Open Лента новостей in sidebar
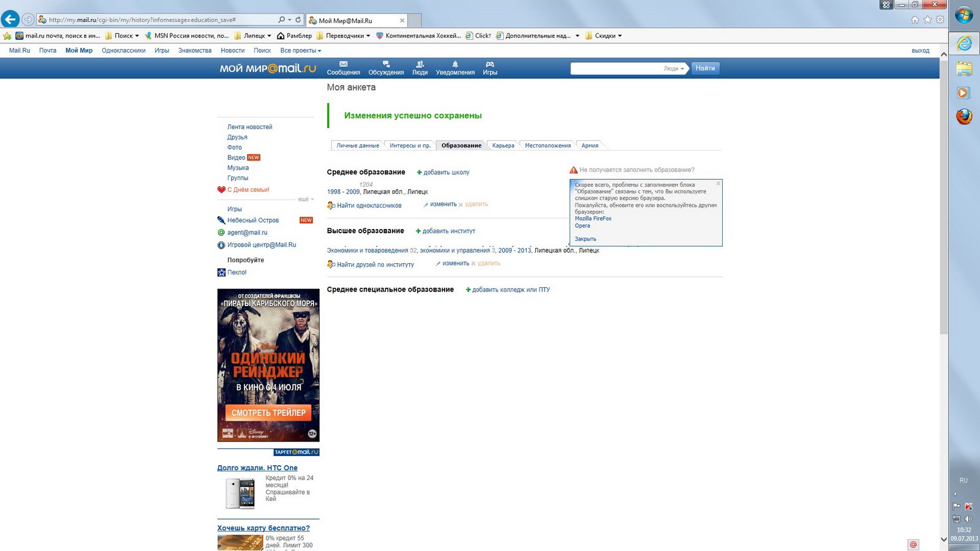Image resolution: width=980 pixels, height=551 pixels. (x=250, y=127)
